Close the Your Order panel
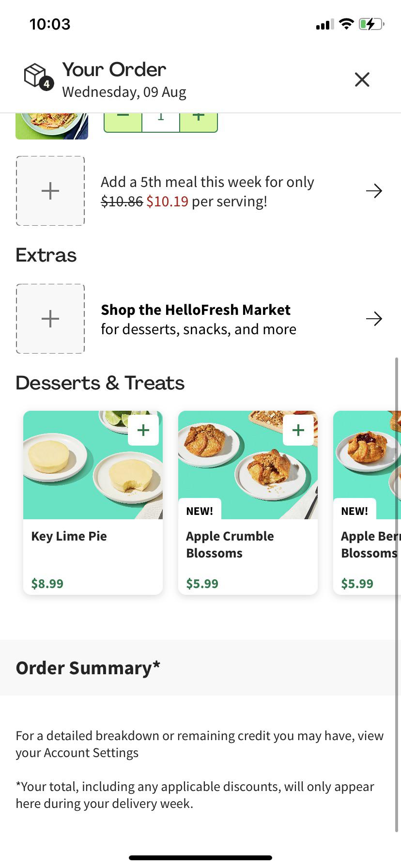The image size is (401, 868). pyautogui.click(x=362, y=79)
